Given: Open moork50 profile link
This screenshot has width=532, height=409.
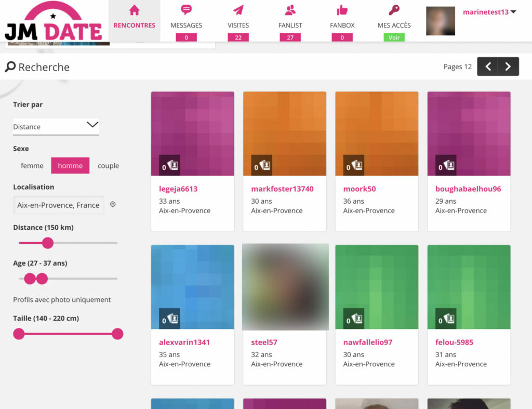Looking at the screenshot, I should click(360, 189).
